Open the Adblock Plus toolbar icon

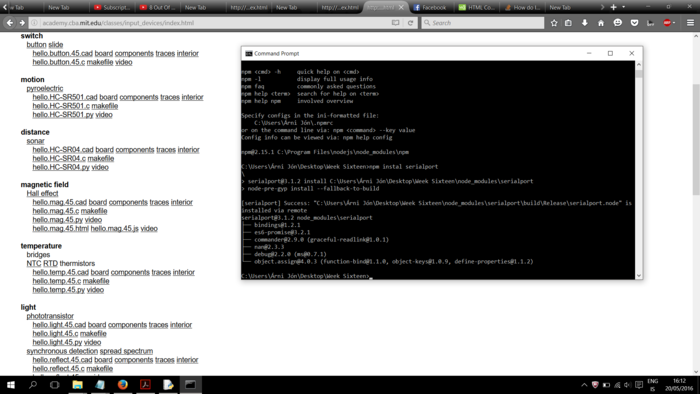point(667,23)
